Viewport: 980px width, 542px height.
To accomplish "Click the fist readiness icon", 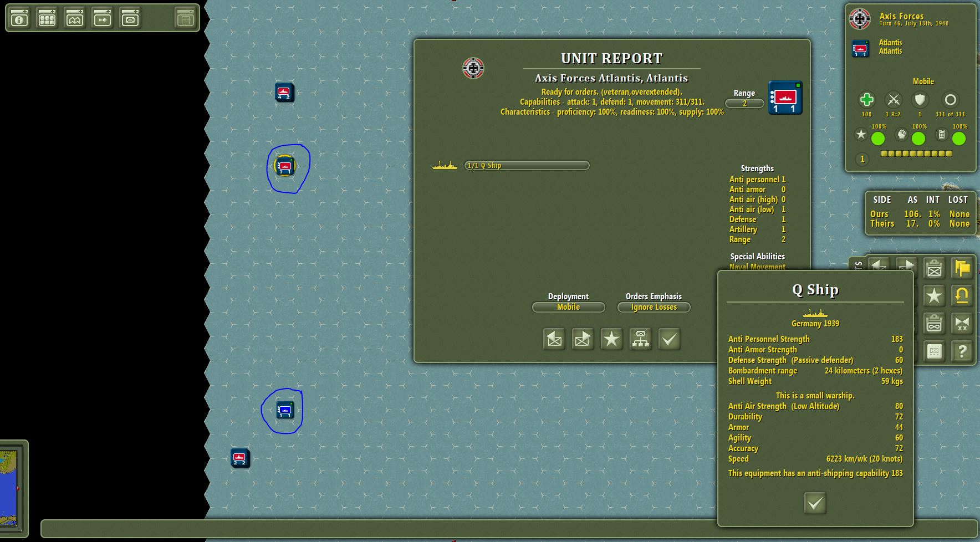I will pos(902,134).
